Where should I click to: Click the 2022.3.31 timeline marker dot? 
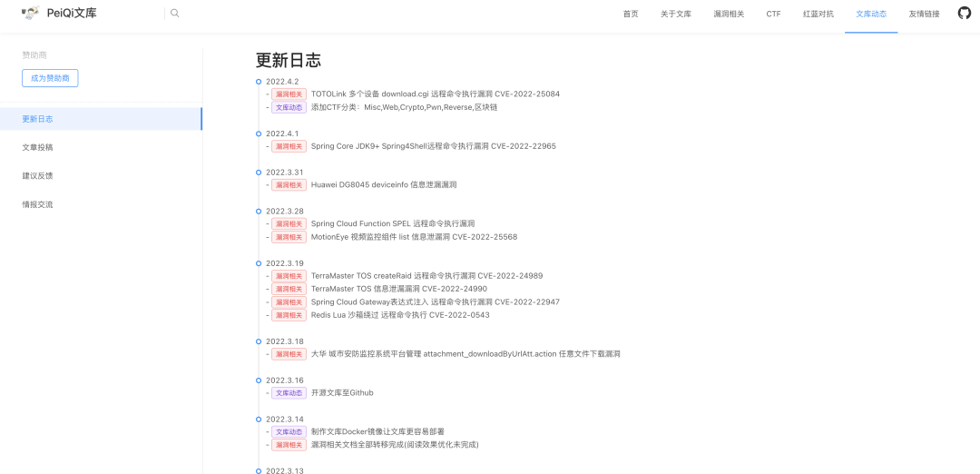point(259,173)
